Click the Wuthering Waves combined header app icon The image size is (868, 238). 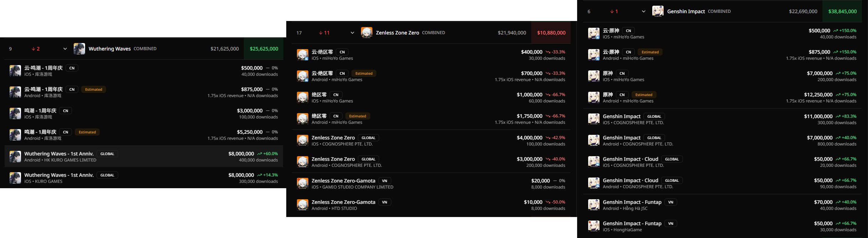pos(79,49)
